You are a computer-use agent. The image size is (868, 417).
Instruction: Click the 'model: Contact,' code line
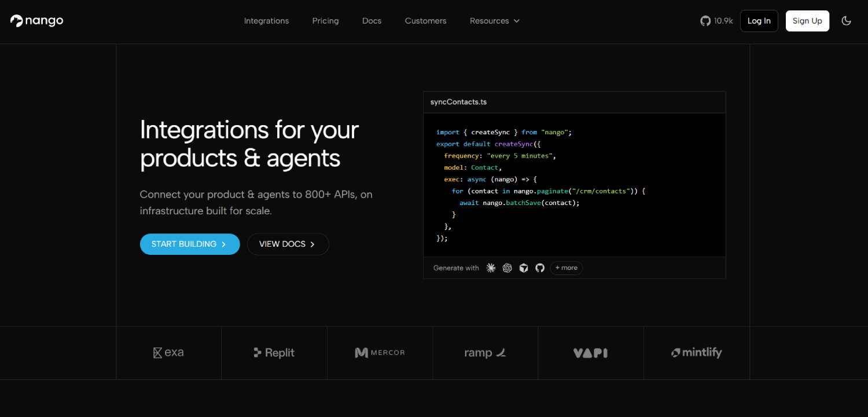[473, 167]
